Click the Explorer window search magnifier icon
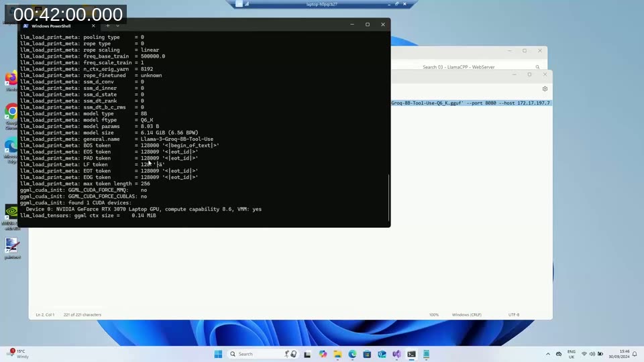644x362 pixels. click(x=537, y=67)
